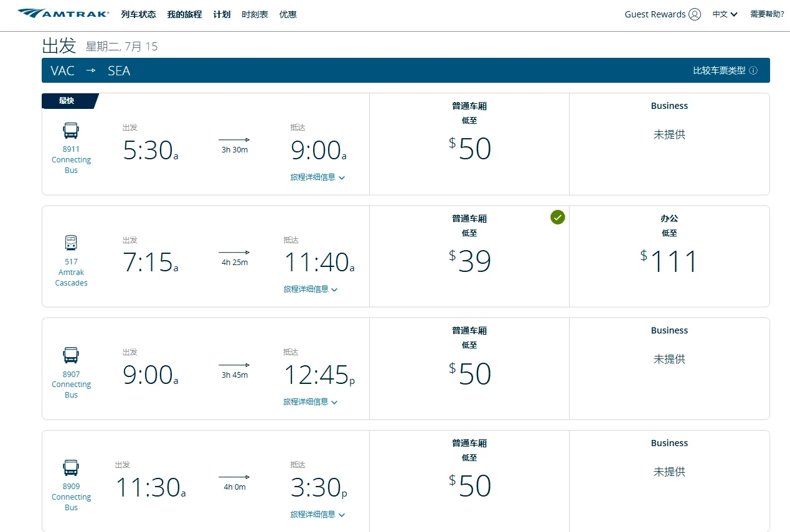Click the 需要帮助? link

[767, 14]
